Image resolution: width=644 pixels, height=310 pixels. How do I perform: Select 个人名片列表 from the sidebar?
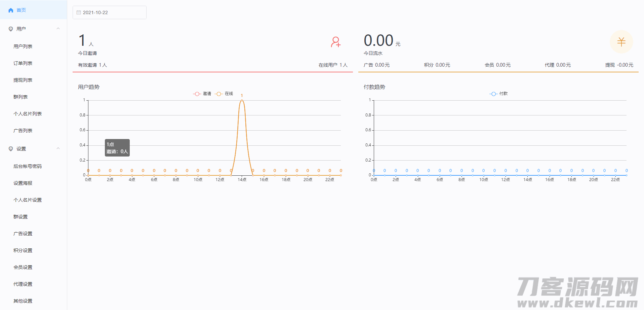click(x=28, y=114)
